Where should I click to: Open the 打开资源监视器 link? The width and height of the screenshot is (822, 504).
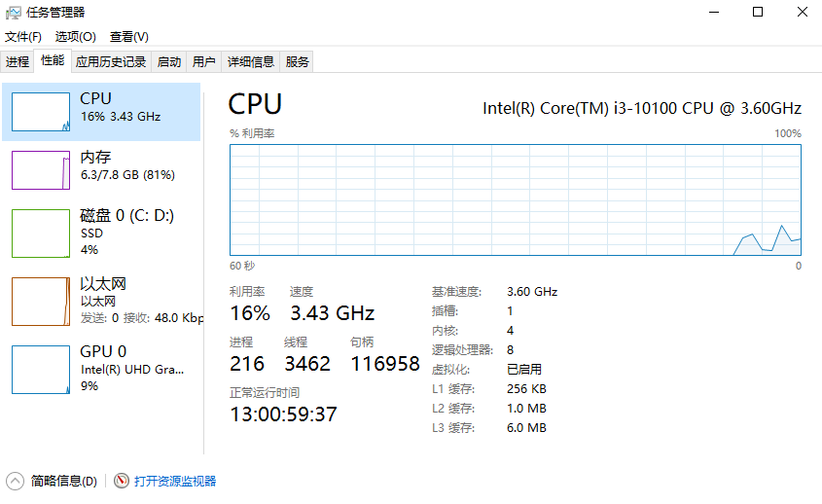175,481
